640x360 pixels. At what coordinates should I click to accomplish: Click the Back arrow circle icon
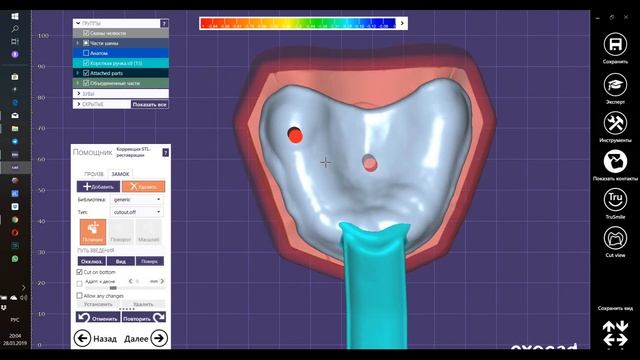pos(82,338)
